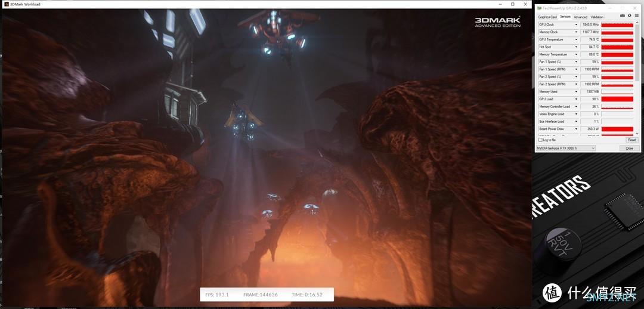Click the GPU Clock red history graph
The width and height of the screenshot is (644, 309).
[x=617, y=24]
